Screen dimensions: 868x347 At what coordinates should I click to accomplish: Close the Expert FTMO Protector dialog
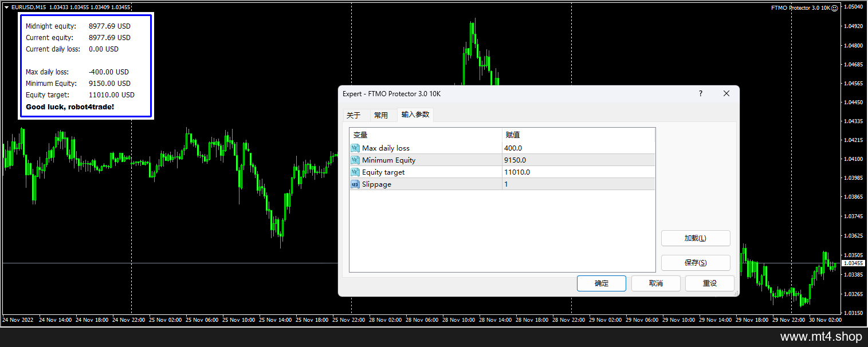(726, 93)
